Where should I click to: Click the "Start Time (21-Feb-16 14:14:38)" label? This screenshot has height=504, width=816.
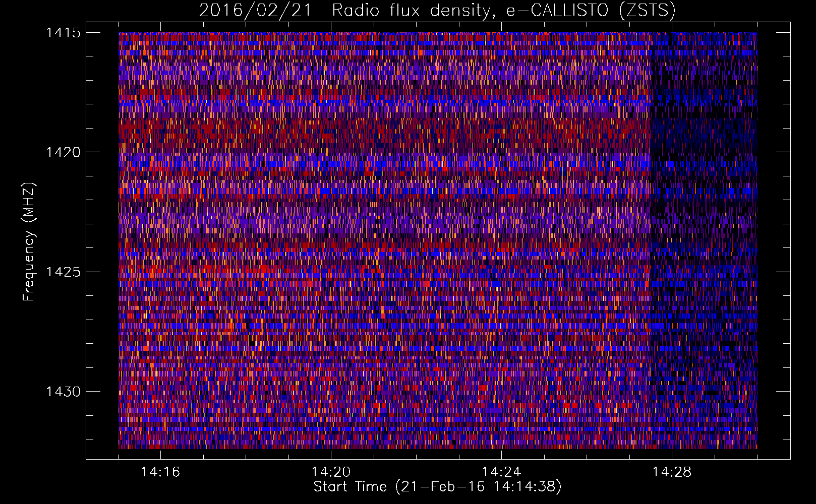(x=438, y=487)
